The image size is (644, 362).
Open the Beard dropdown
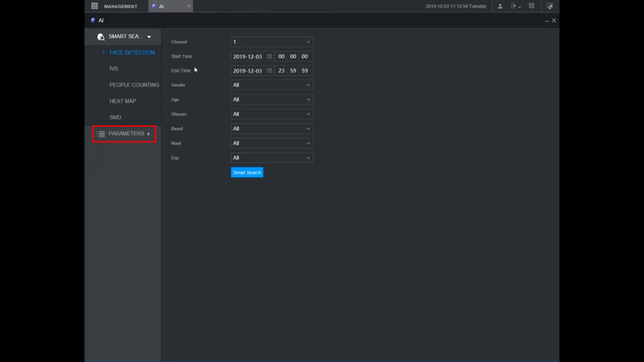click(272, 129)
